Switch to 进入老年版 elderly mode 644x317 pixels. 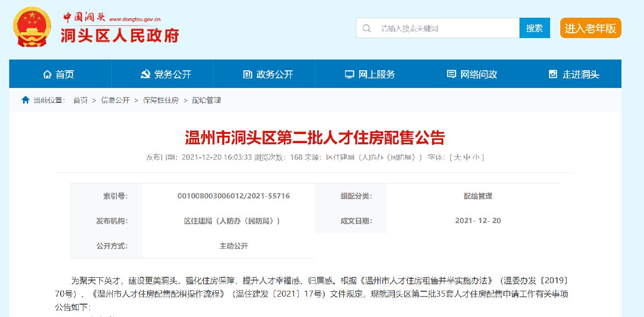590,28
